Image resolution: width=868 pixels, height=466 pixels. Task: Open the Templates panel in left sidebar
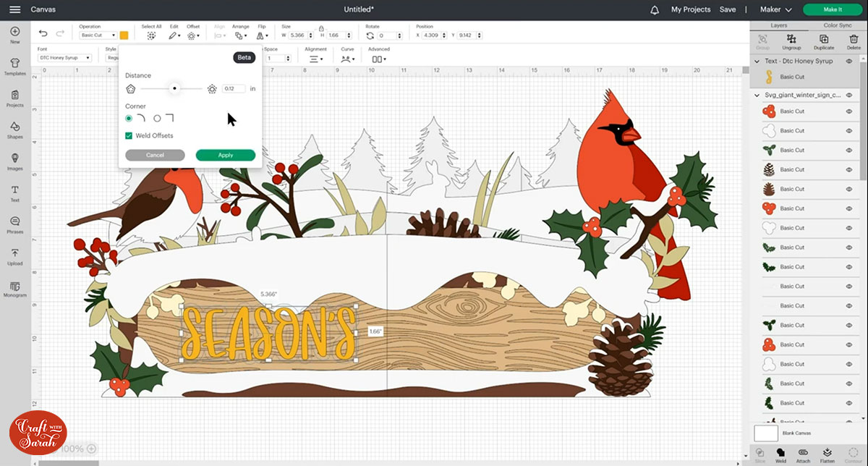pyautogui.click(x=14, y=65)
